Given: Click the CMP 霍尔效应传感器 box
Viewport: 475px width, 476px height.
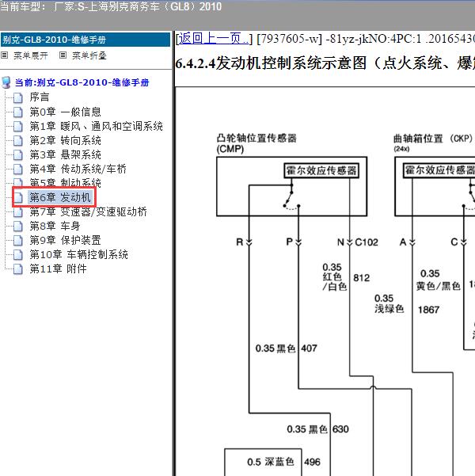Looking at the screenshot, I should coord(321,170).
